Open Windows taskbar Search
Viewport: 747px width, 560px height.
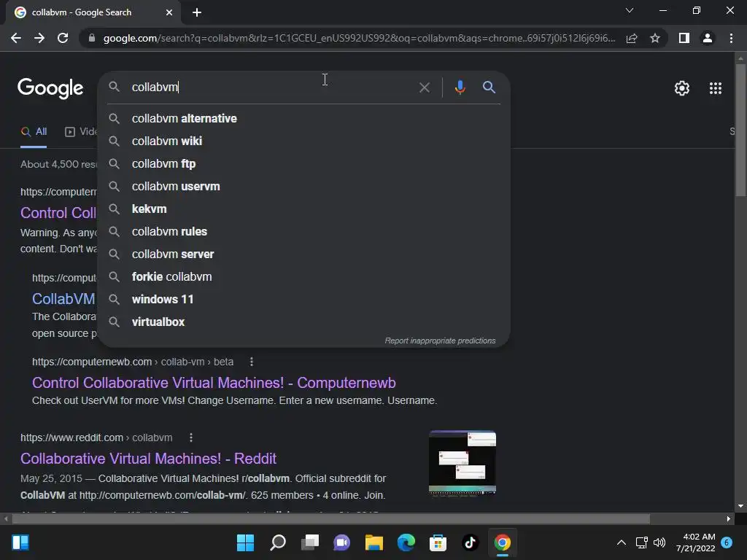(278, 542)
